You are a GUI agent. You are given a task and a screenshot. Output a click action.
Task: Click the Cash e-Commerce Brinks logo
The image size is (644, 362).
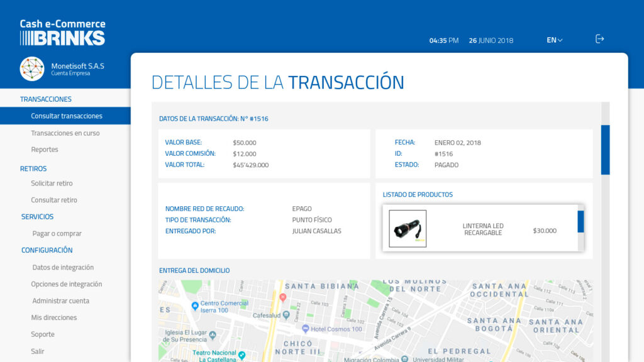62,33
